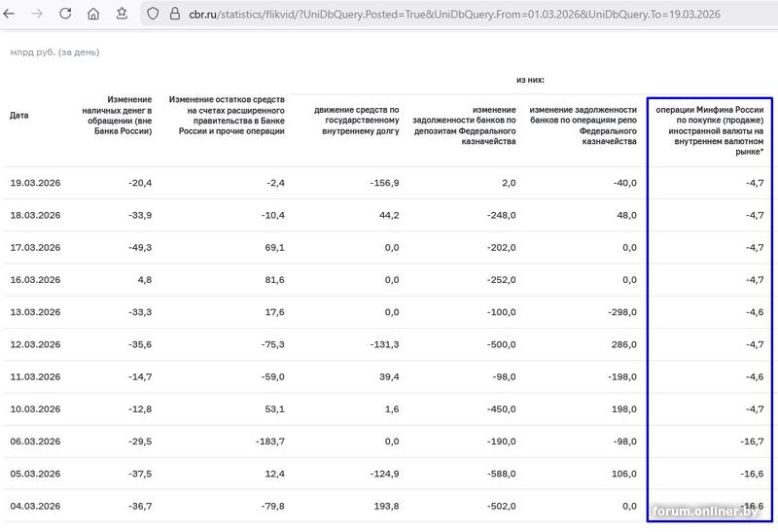Focus the cbr.ru address bar URL

tap(454, 14)
